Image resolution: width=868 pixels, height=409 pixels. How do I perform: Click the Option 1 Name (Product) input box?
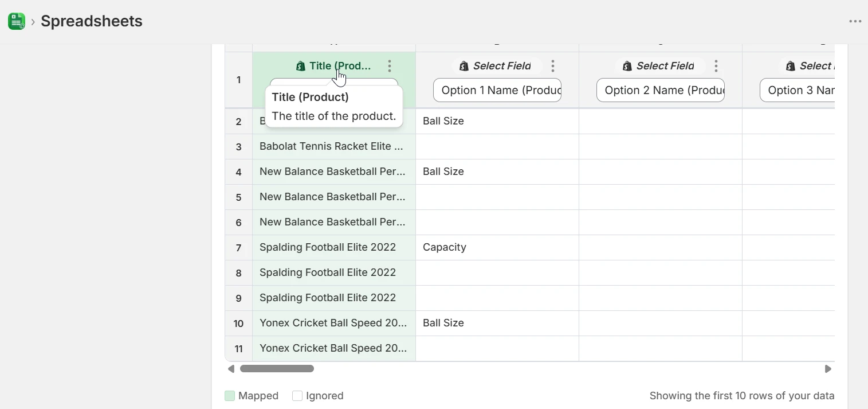497,90
